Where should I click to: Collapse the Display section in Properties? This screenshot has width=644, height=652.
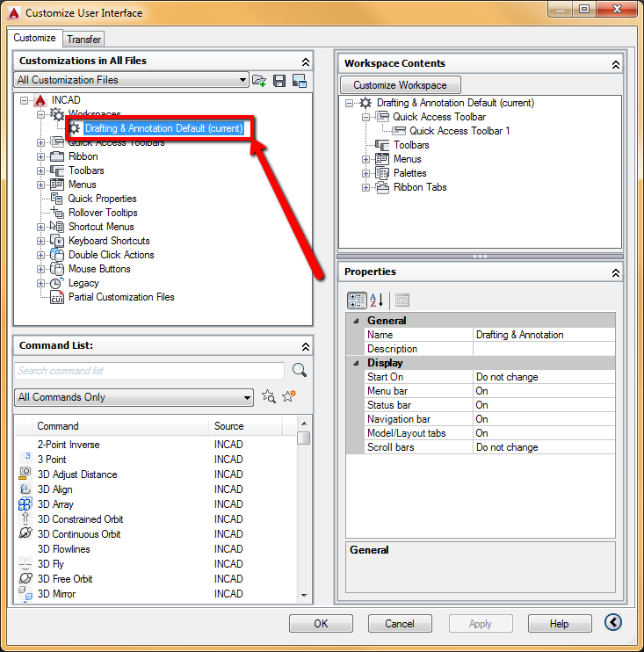[357, 363]
